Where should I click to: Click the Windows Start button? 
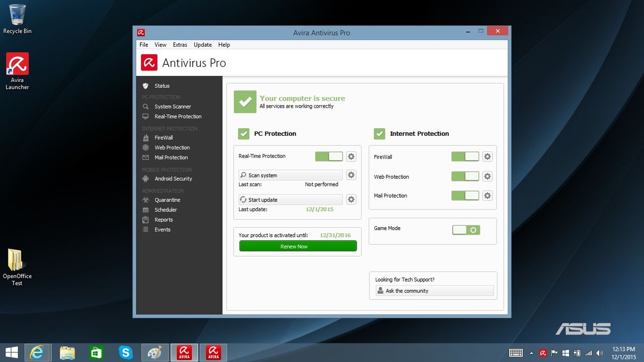12,352
